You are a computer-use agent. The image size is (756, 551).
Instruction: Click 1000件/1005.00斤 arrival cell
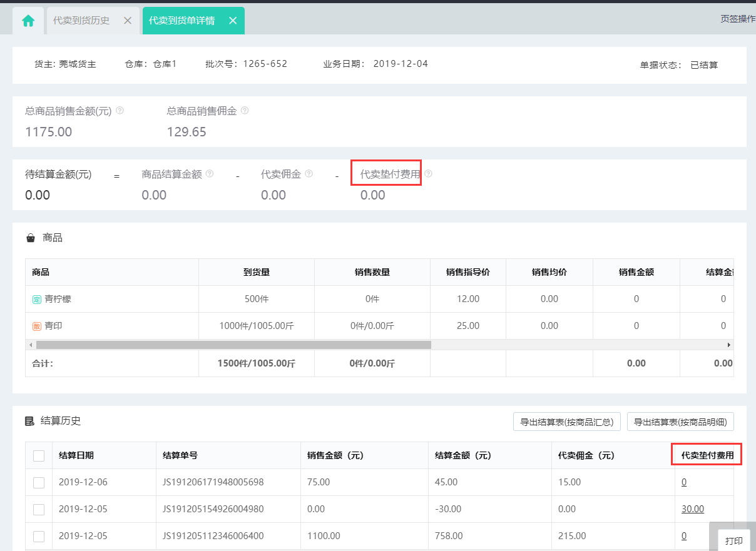click(257, 326)
